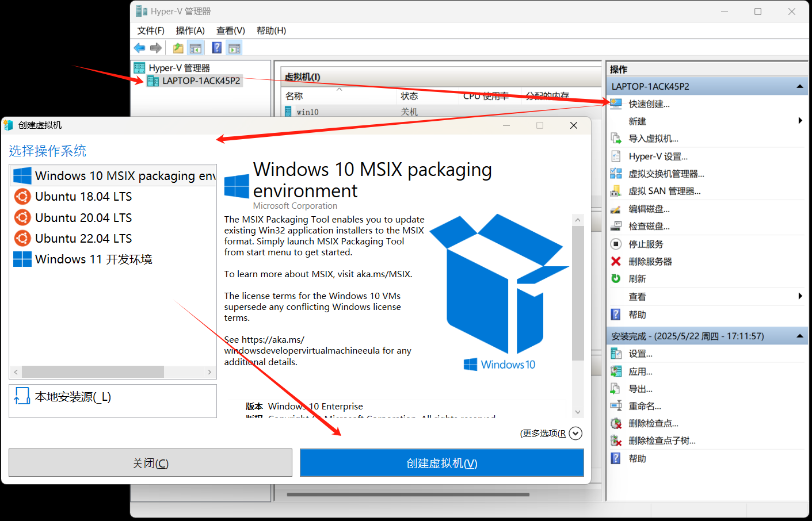812x521 pixels.
Task: Click the 删除检查点 icon
Action: coord(616,423)
